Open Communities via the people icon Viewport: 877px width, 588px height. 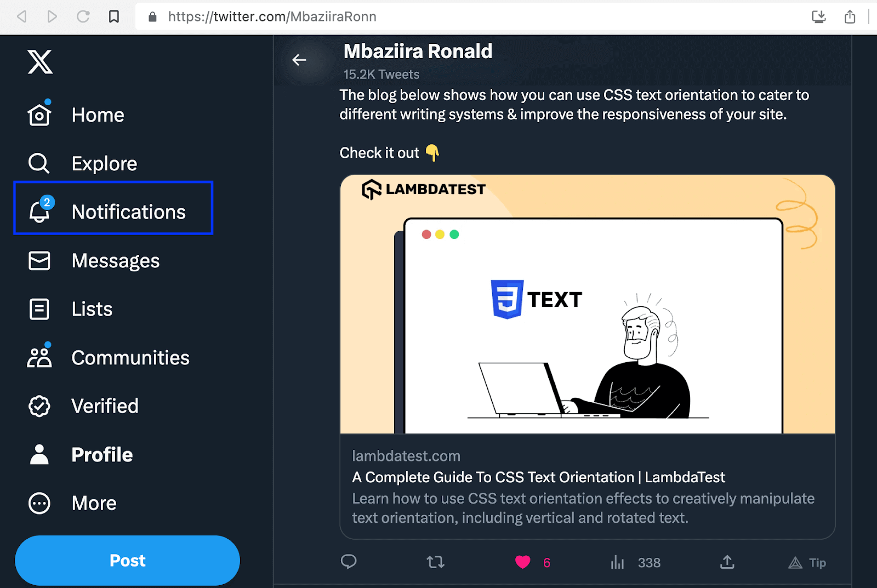39,357
